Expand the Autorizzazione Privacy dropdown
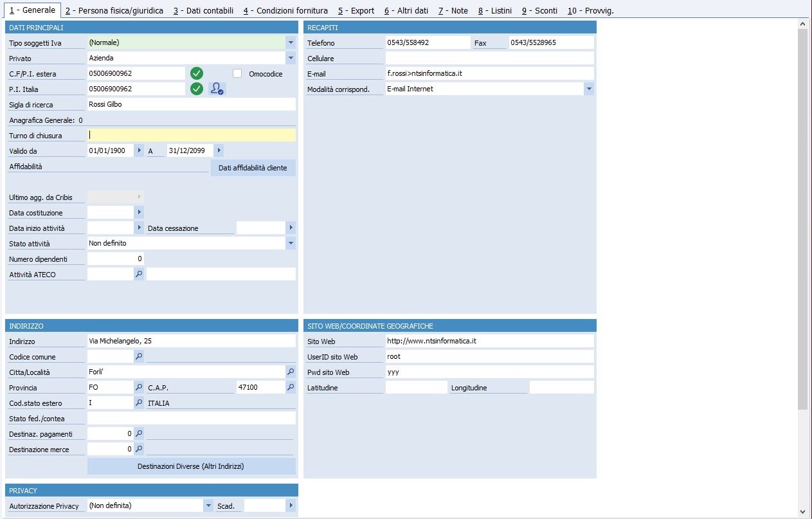The height and width of the screenshot is (519, 812). pos(208,506)
